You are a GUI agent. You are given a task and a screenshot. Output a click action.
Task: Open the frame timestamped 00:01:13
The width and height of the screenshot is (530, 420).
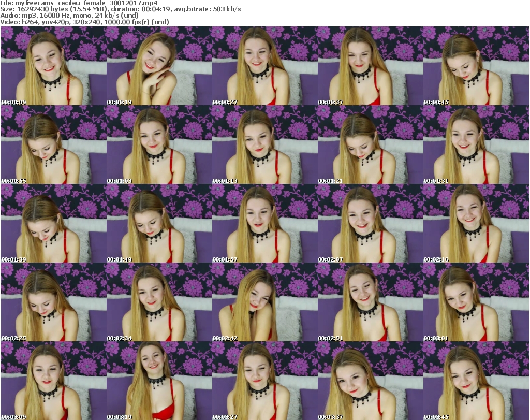(264, 145)
